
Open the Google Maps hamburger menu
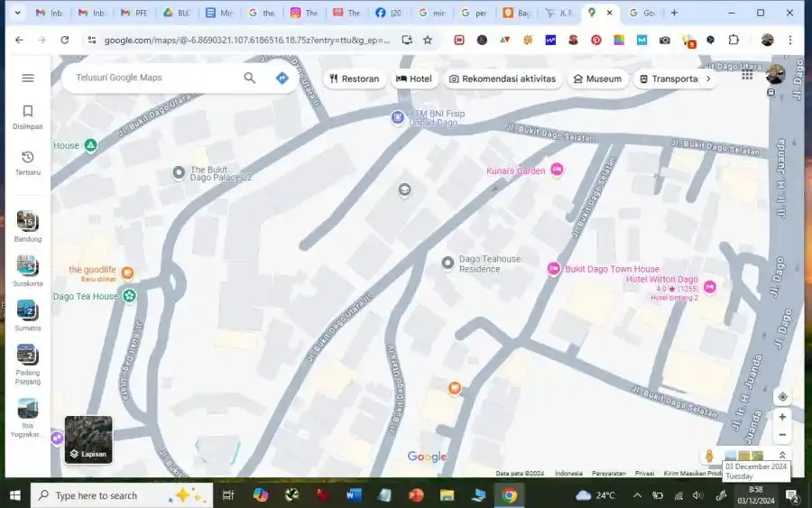tap(28, 78)
